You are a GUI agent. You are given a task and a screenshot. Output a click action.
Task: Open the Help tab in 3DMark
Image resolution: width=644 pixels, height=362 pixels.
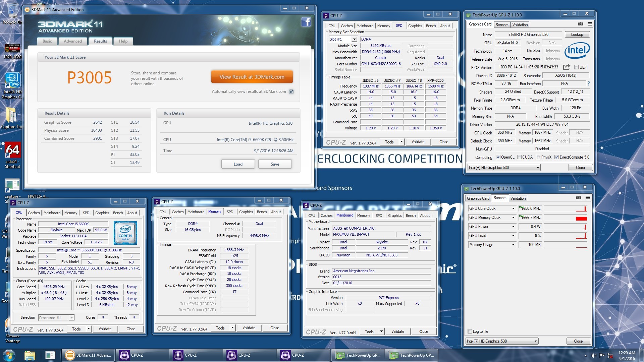pyautogui.click(x=123, y=41)
